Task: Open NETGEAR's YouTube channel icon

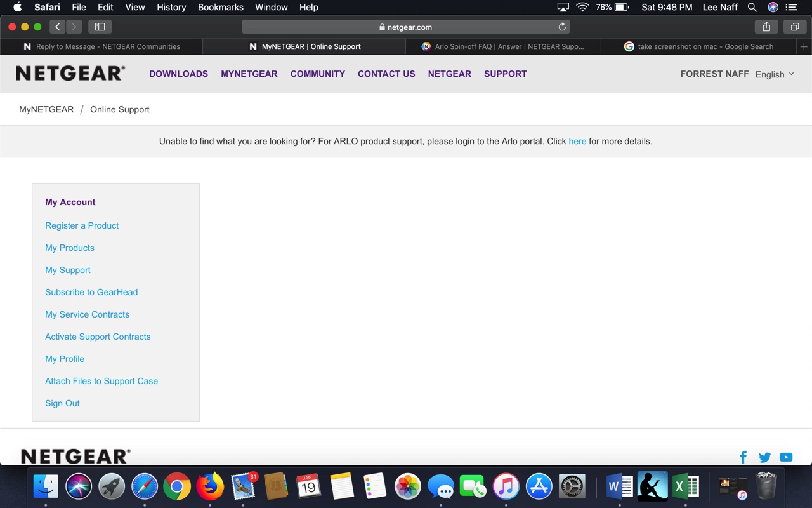Action: point(786,457)
